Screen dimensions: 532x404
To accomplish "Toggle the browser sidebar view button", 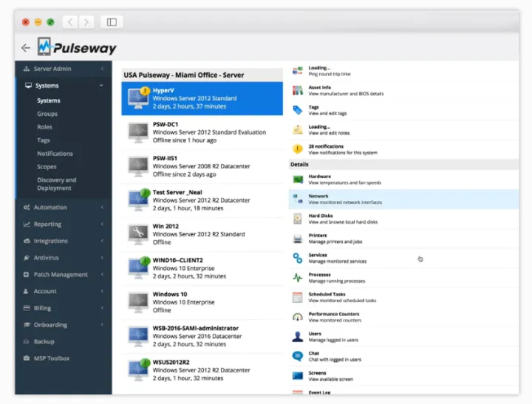I will pyautogui.click(x=112, y=22).
